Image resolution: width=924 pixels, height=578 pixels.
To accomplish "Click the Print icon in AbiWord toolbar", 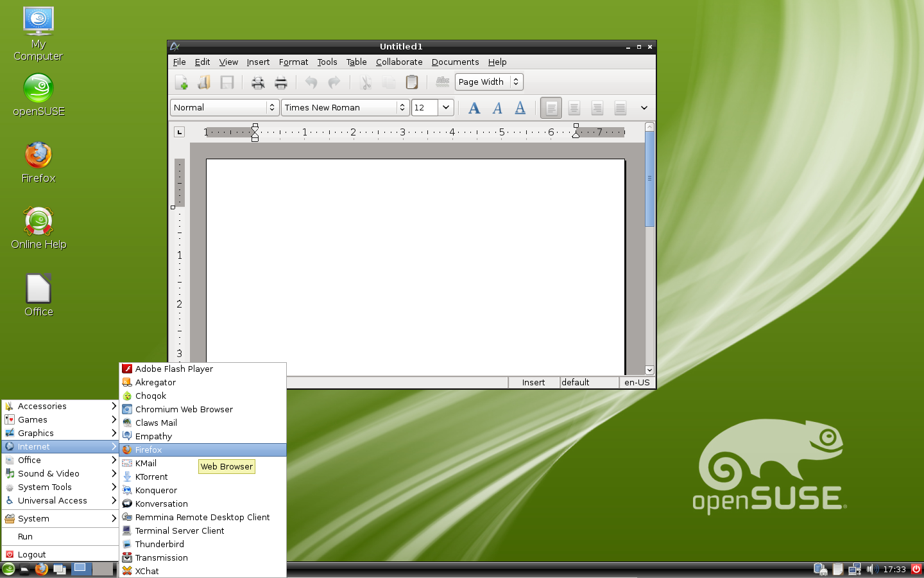I will pos(280,82).
